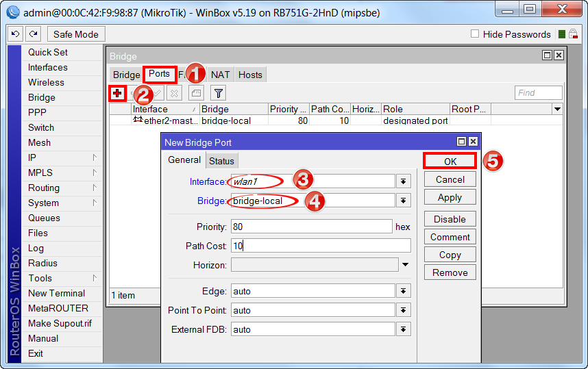Click the Filter funnel icon
The image size is (588, 369).
pyautogui.click(x=218, y=93)
